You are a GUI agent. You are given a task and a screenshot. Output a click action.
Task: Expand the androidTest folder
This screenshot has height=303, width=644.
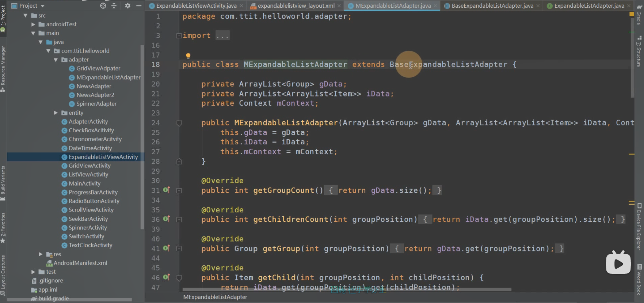tap(33, 24)
